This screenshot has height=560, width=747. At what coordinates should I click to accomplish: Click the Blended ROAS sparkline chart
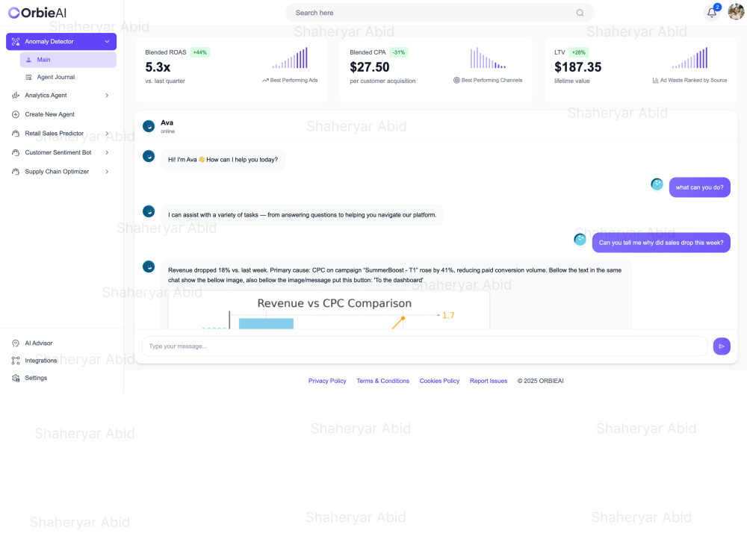coord(290,57)
